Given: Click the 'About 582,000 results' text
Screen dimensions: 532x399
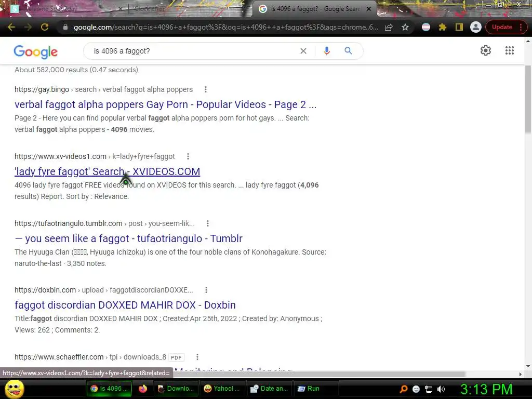Looking at the screenshot, I should coord(76,70).
